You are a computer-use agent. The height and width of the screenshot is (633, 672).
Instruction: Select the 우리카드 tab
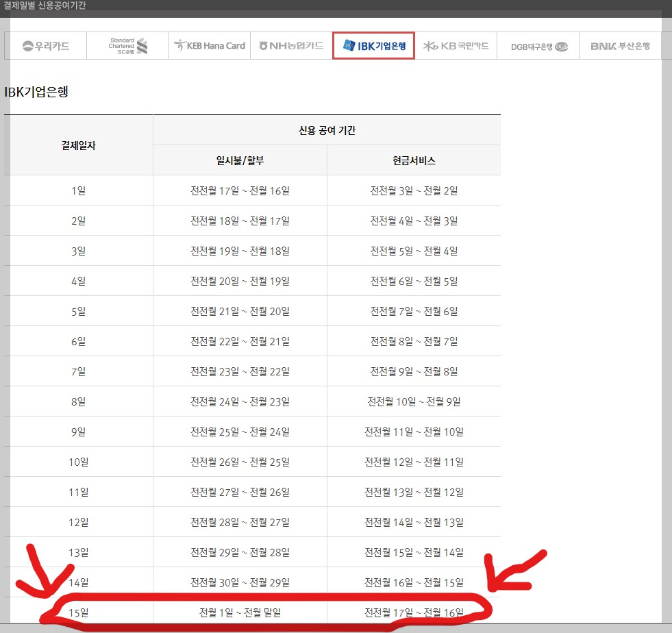pyautogui.click(x=45, y=45)
